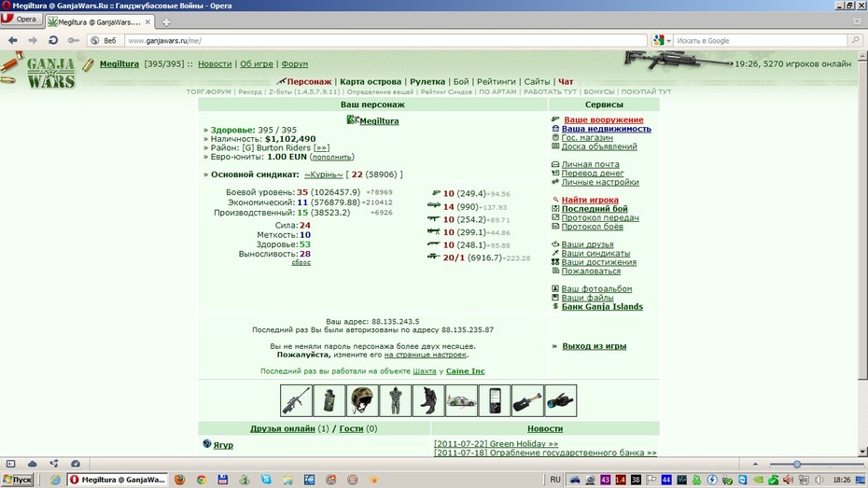Open new browser tab with plus button
This screenshot has height=488, width=868.
pyautogui.click(x=166, y=22)
